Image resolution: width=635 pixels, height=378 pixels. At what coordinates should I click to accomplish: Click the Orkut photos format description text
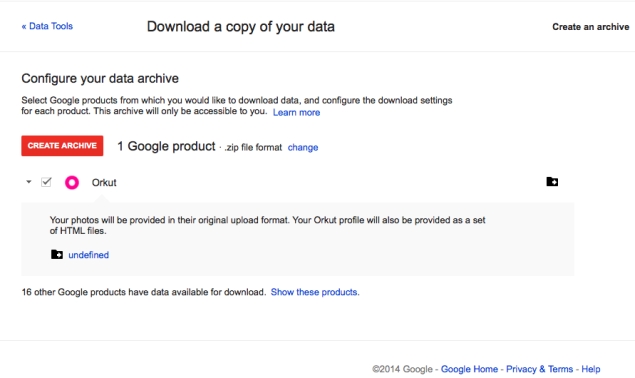click(x=267, y=225)
